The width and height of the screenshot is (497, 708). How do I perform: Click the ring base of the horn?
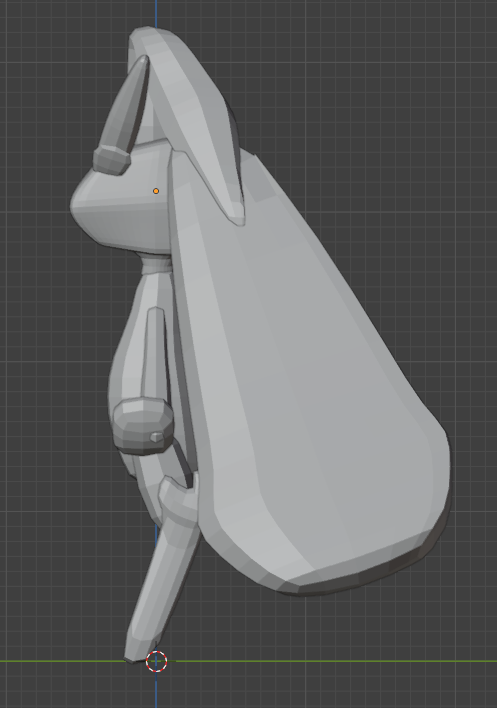point(111,160)
